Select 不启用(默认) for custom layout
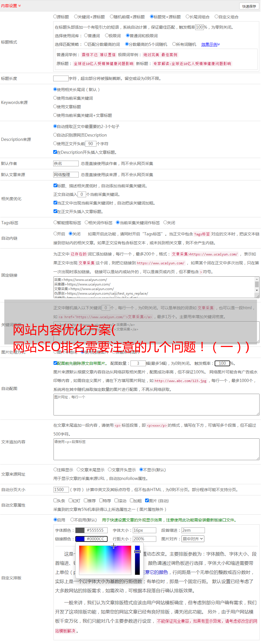 pos(72,520)
